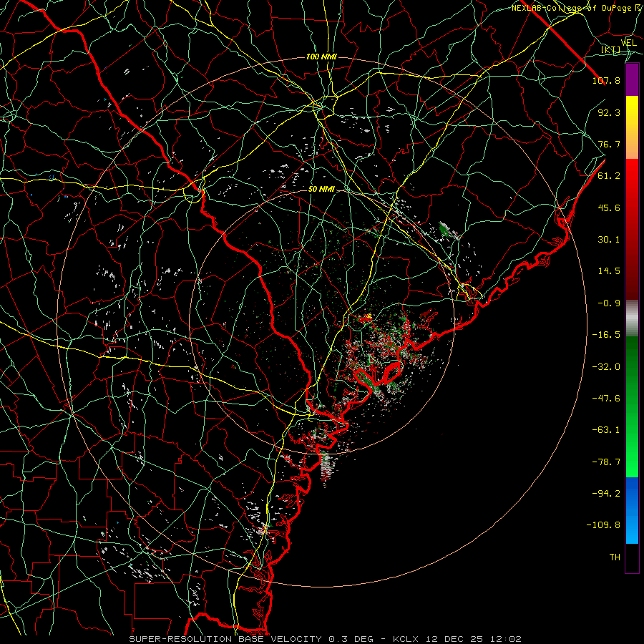Click the -16.5 velocity scale value
644x644 pixels.
[606, 335]
